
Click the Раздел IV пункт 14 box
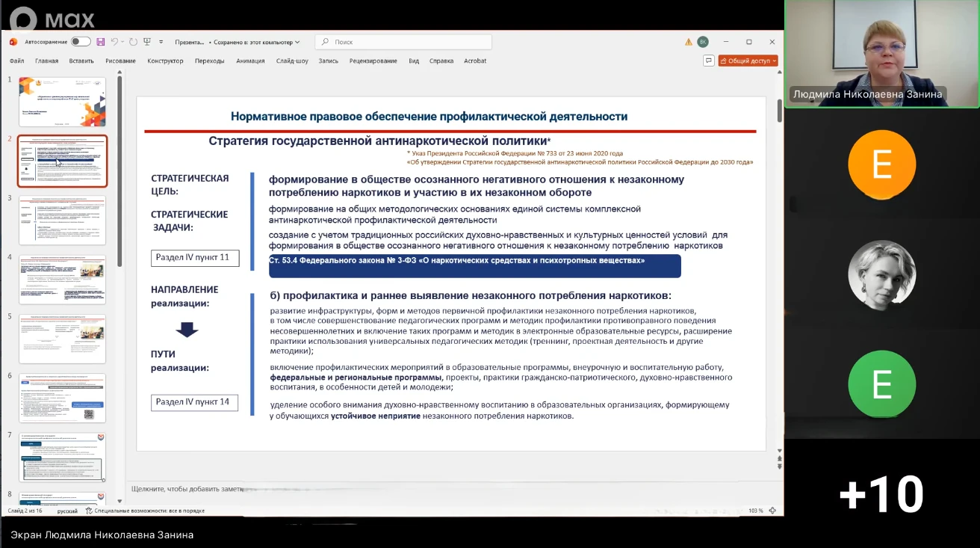click(195, 402)
